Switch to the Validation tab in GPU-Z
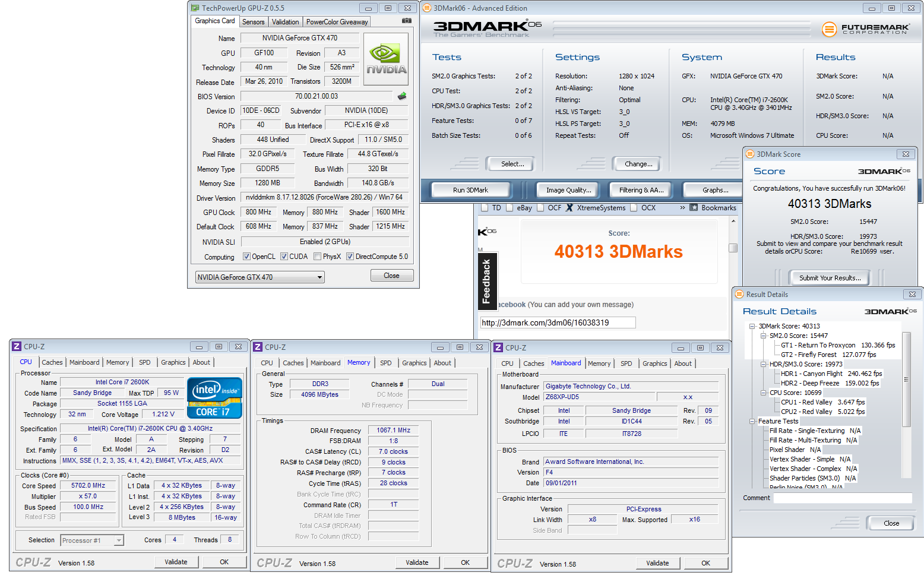This screenshot has height=588, width=924. (x=285, y=22)
